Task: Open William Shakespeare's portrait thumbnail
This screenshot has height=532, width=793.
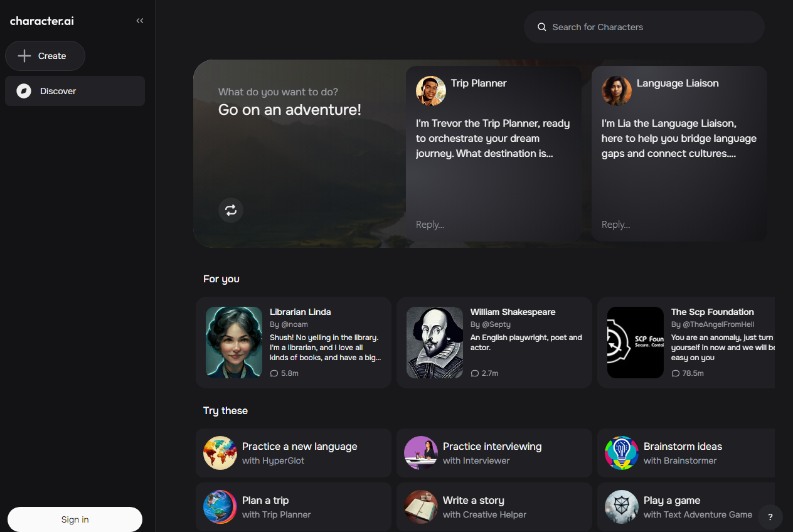Action: (435, 343)
